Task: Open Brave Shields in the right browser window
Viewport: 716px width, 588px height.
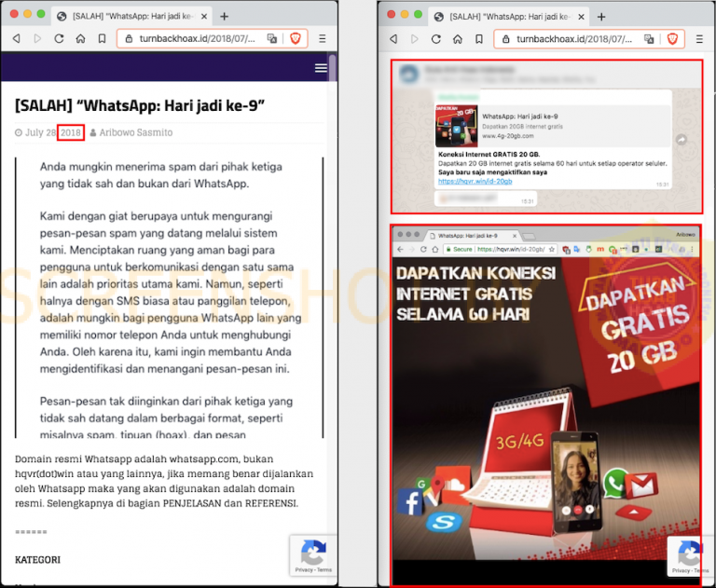Action: click(x=672, y=39)
